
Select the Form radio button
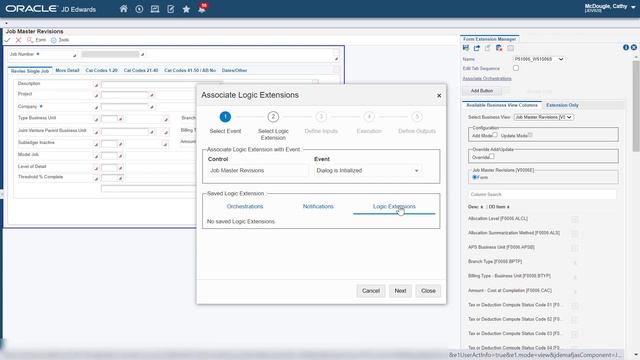474,177
